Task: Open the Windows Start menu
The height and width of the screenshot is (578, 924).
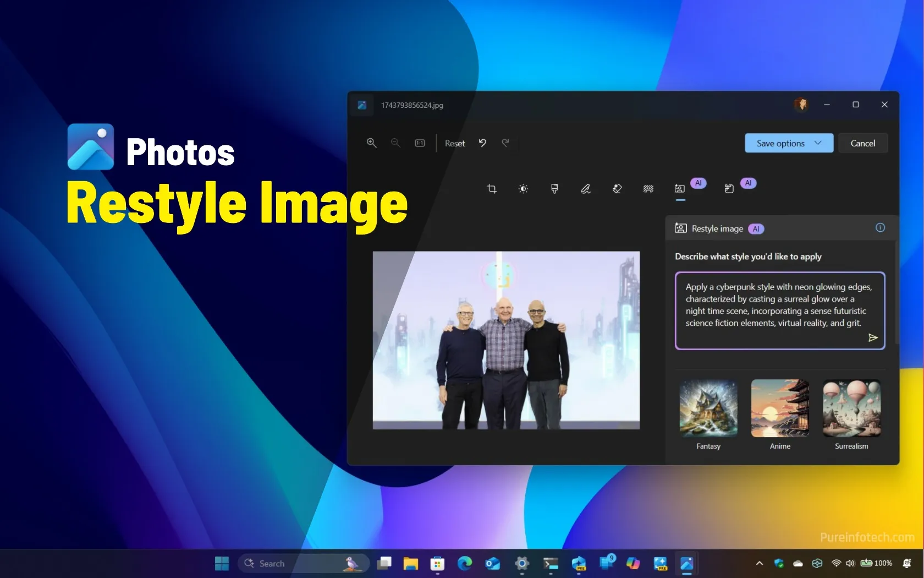Action: click(222, 563)
